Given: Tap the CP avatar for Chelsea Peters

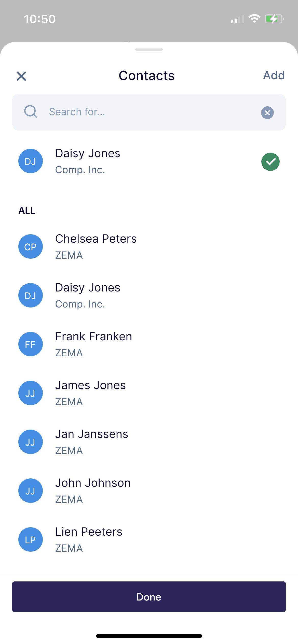Looking at the screenshot, I should [x=31, y=246].
